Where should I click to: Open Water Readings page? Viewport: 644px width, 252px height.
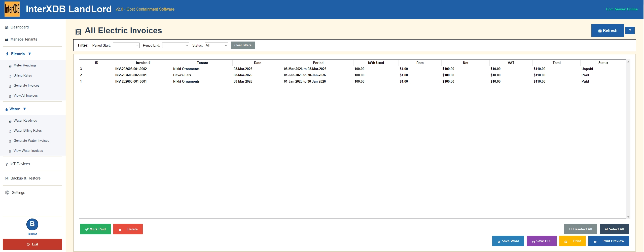25,120
